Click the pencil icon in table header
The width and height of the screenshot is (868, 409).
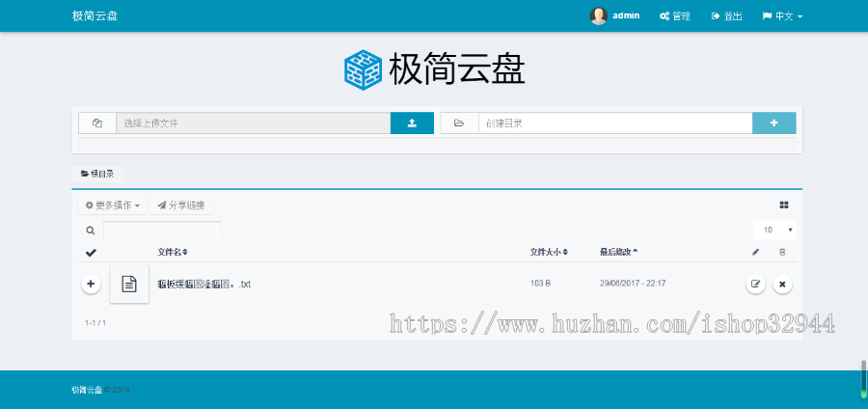pos(755,253)
